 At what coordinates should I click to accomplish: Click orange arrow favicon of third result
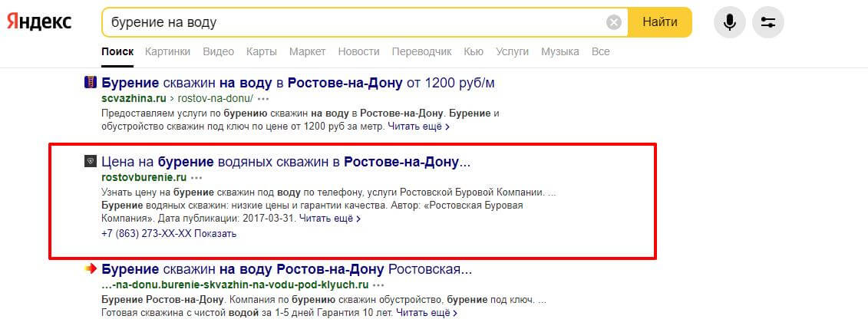coord(91,269)
